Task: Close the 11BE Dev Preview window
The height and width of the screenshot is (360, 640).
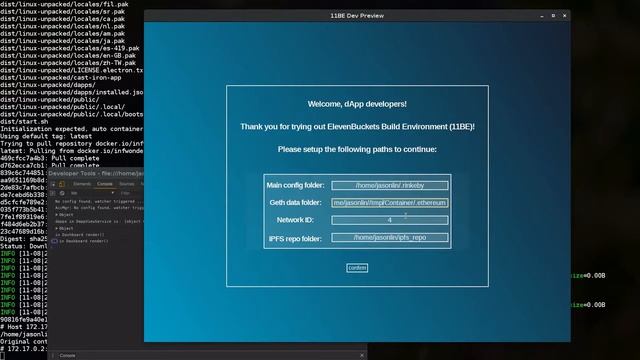Action: click(x=564, y=16)
